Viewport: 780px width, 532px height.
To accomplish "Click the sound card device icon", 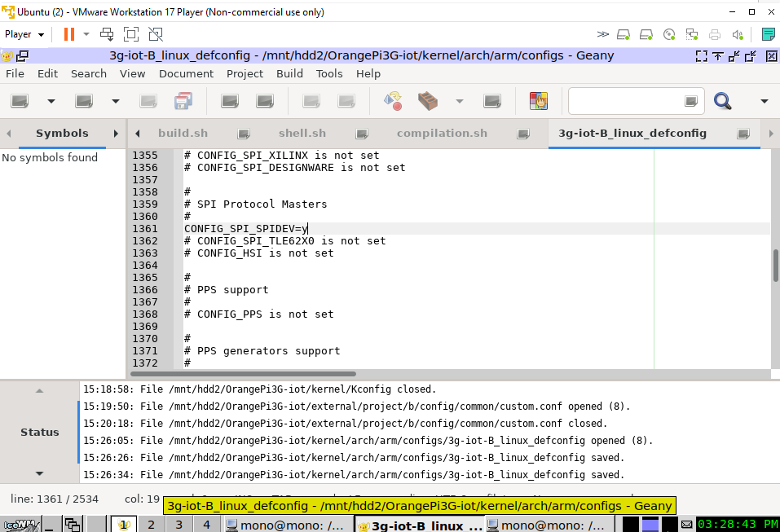I will [738, 34].
